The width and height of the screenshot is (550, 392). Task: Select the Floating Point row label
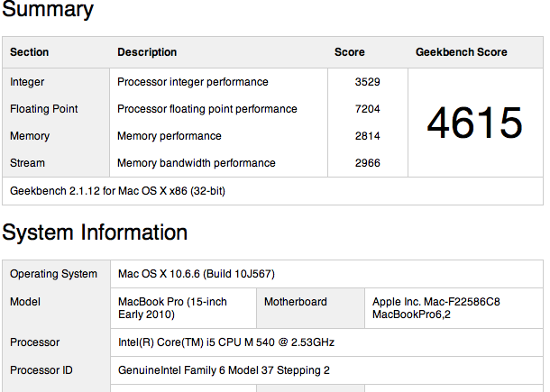(44, 109)
